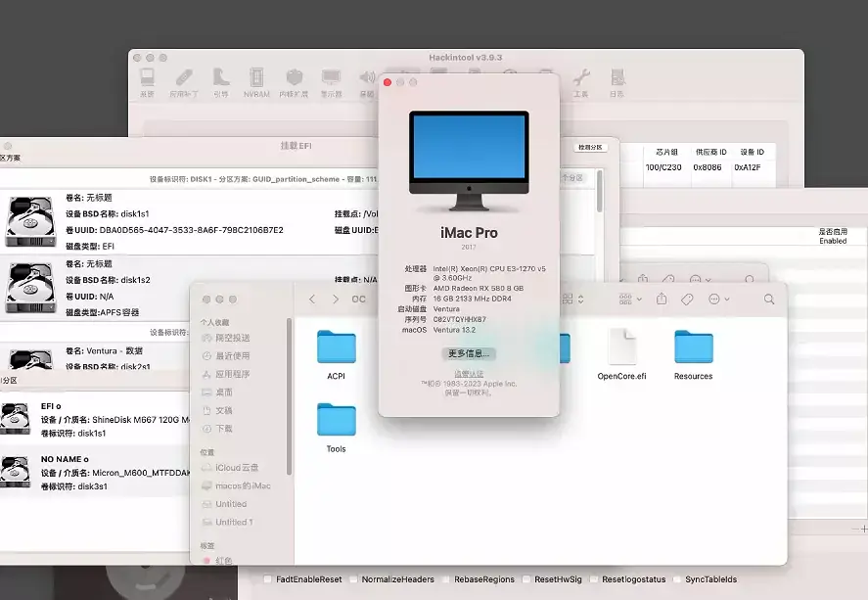
Task: Click the share icon in OC Finder toolbar
Action: tap(662, 299)
